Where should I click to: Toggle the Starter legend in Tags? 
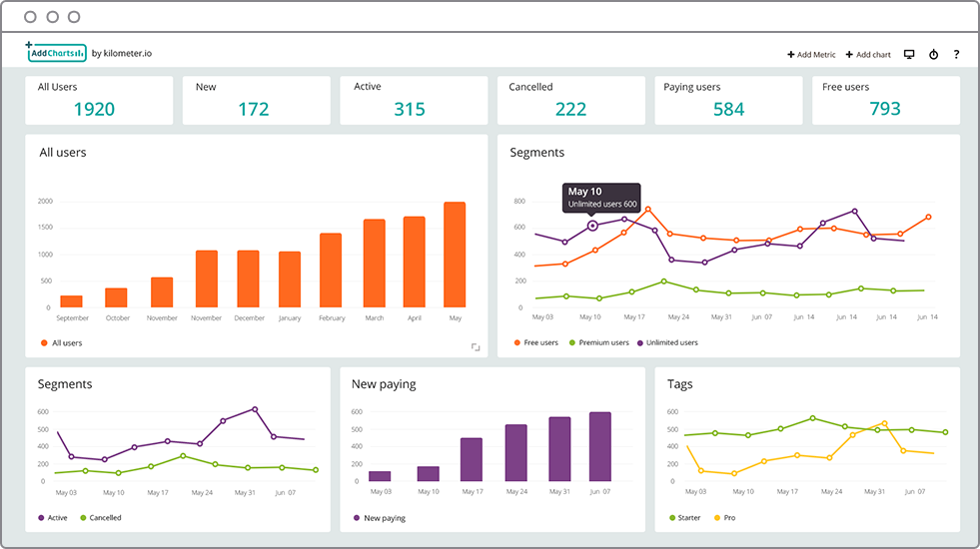pyautogui.click(x=685, y=518)
